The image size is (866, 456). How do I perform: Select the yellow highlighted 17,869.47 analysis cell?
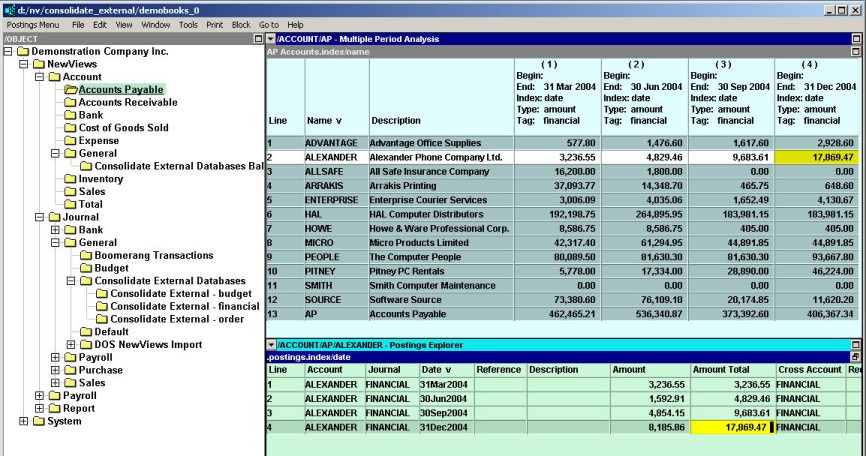pos(817,157)
